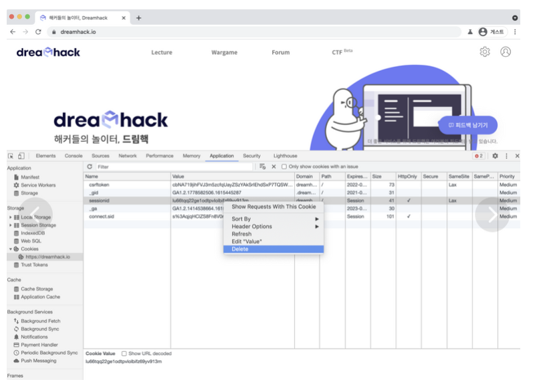Viewport: 535px width, 392px height.
Task: Open DevTools more options menu
Action: 506,156
